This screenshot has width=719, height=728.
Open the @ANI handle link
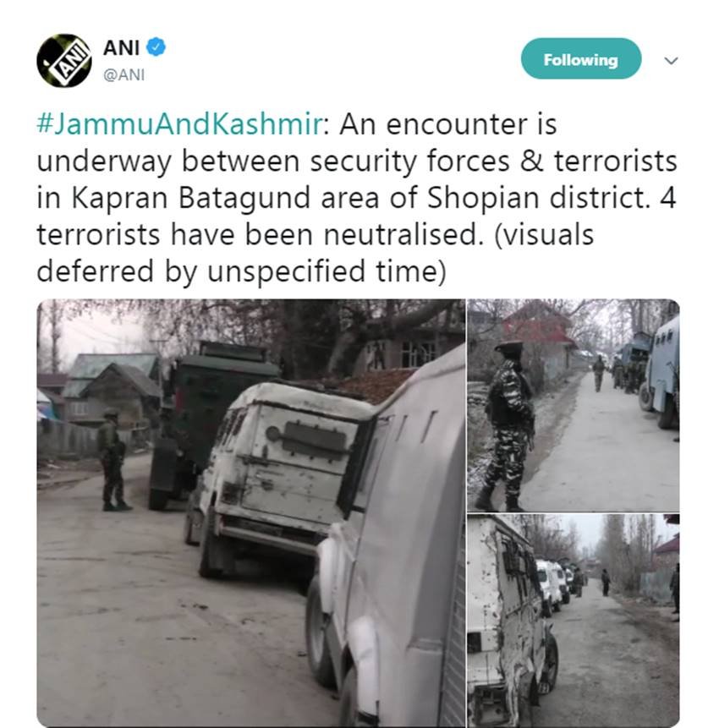pos(123,74)
